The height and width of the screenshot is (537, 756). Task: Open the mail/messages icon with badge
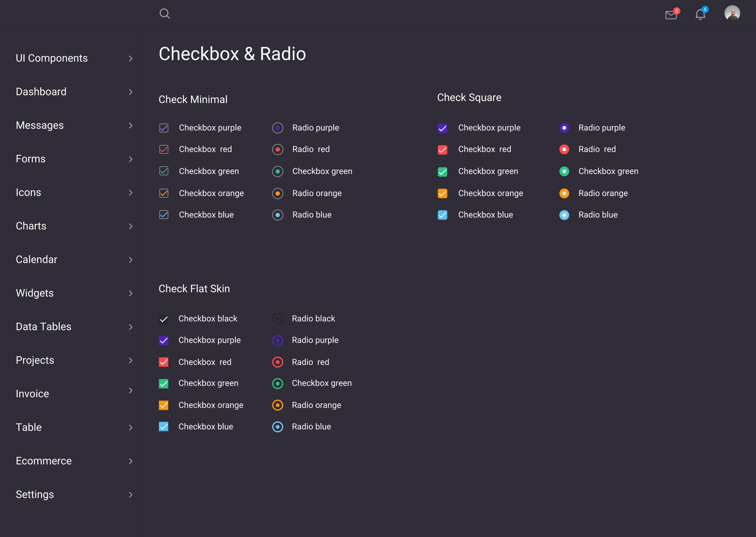pos(671,13)
